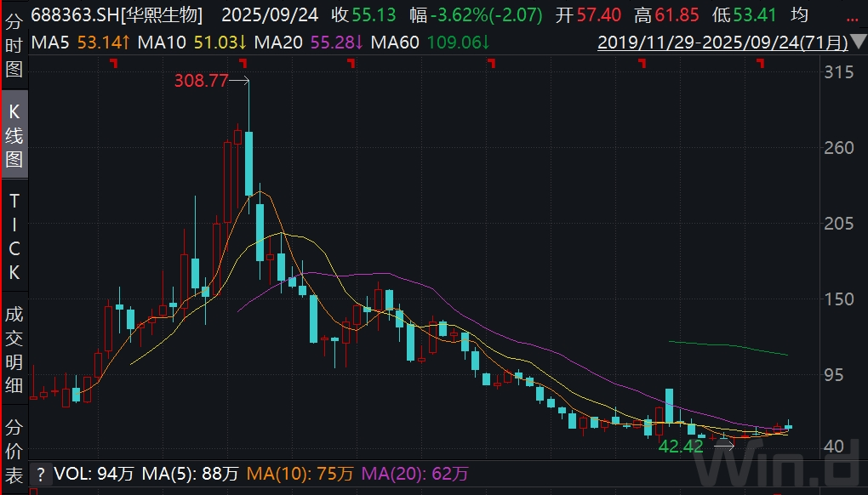Click the 260 price axis label
This screenshot has height=495, width=868.
click(839, 148)
